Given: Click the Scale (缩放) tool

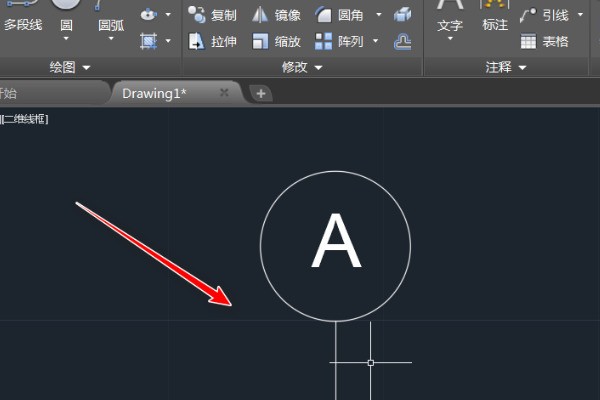Looking at the screenshot, I should [276, 41].
